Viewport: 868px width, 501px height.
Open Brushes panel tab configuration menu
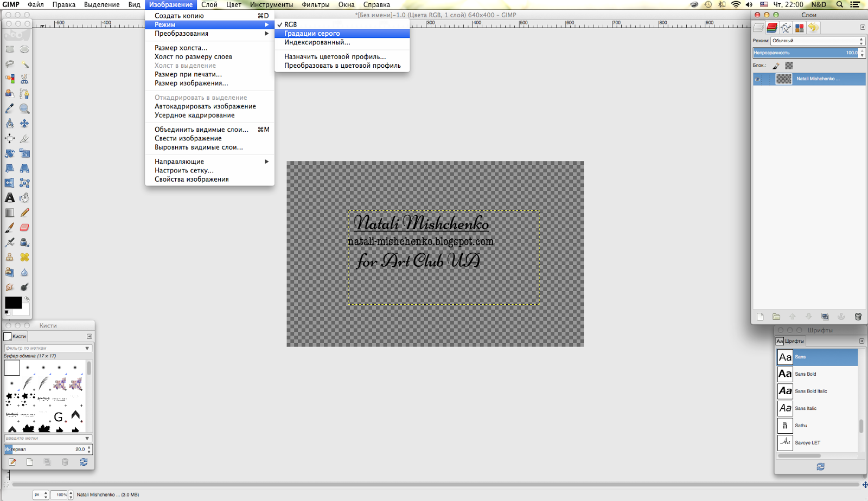tap(90, 336)
